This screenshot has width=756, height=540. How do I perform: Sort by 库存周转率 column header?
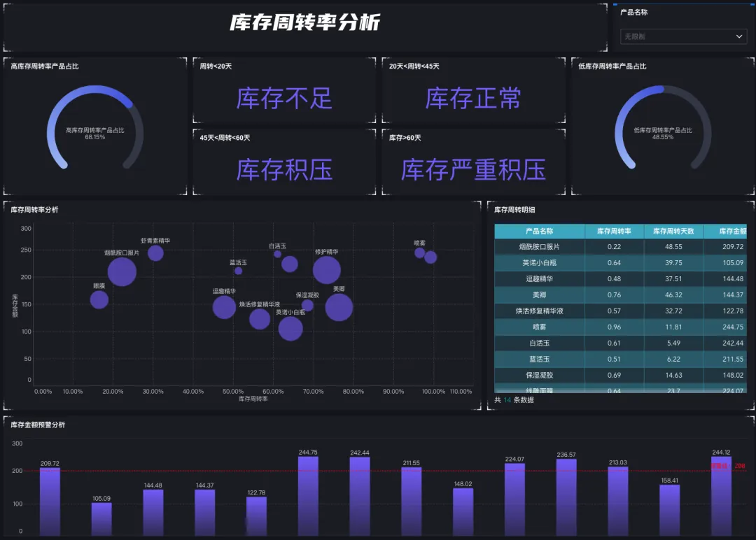[614, 232]
